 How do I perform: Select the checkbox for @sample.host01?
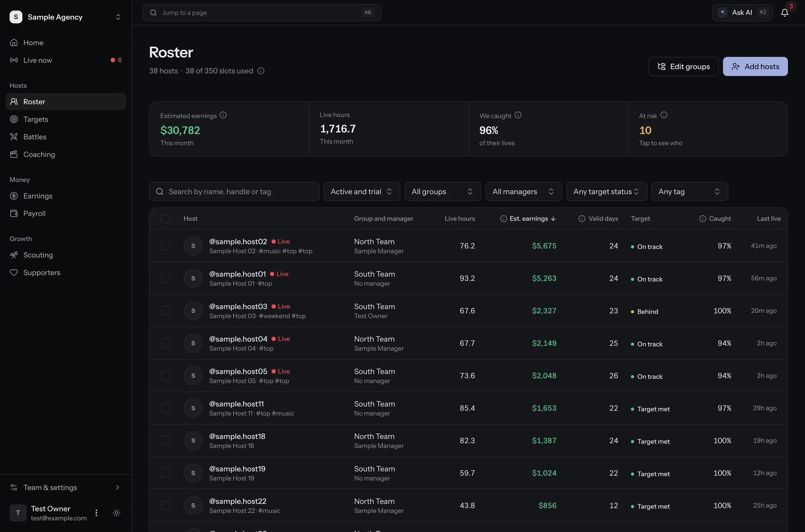pyautogui.click(x=165, y=278)
